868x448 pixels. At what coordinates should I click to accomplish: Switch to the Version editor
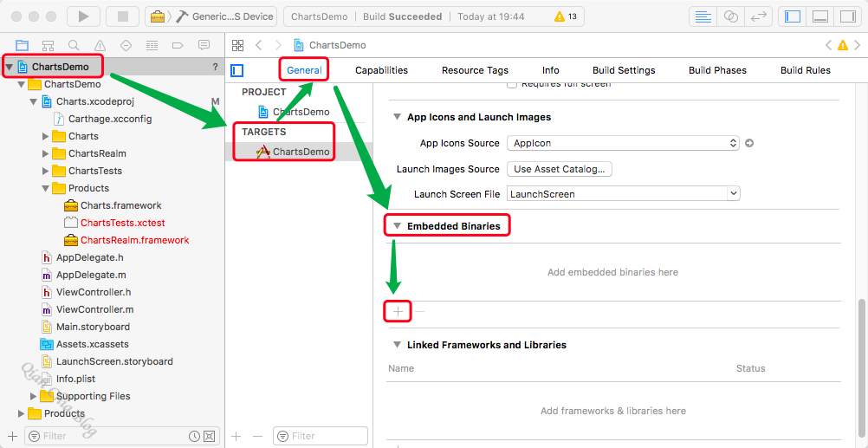tap(758, 16)
